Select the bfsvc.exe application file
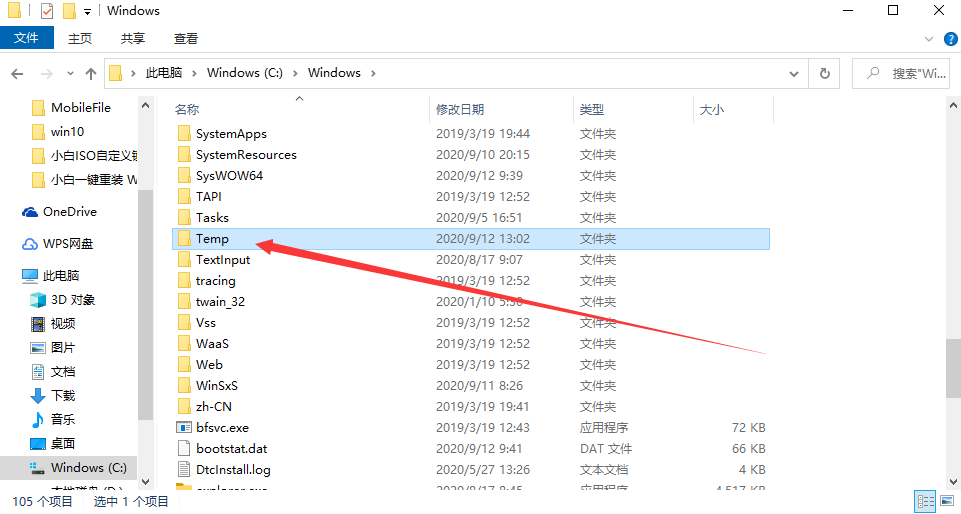The image size is (961, 514). (222, 427)
